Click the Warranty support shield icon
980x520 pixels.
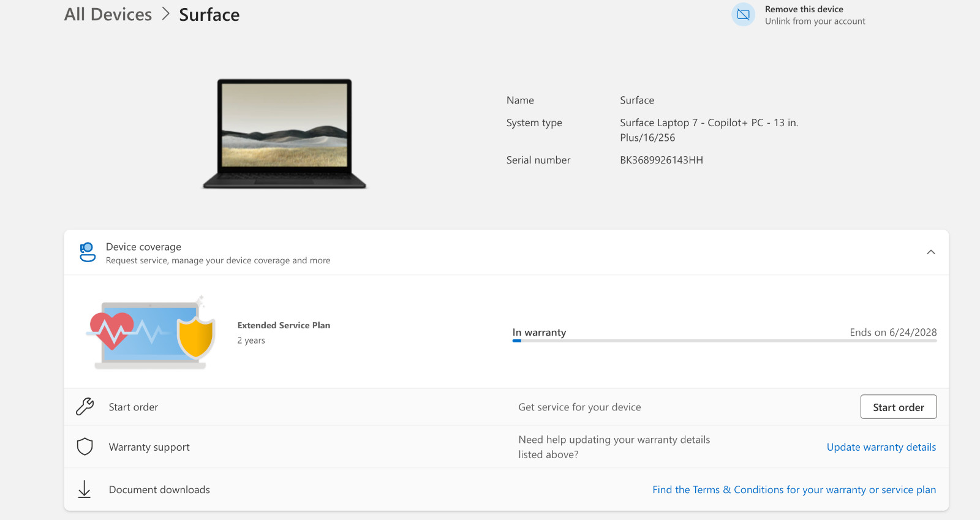pos(85,447)
